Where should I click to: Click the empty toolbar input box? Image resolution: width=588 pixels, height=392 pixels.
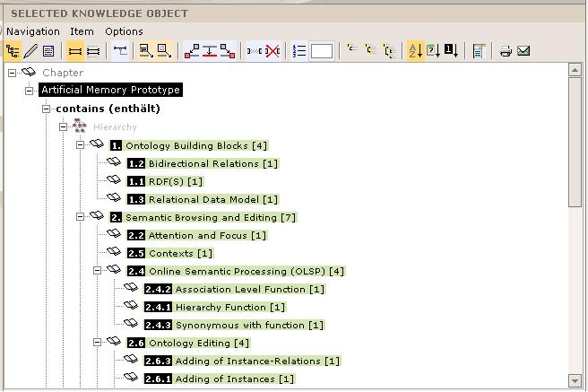tap(322, 51)
